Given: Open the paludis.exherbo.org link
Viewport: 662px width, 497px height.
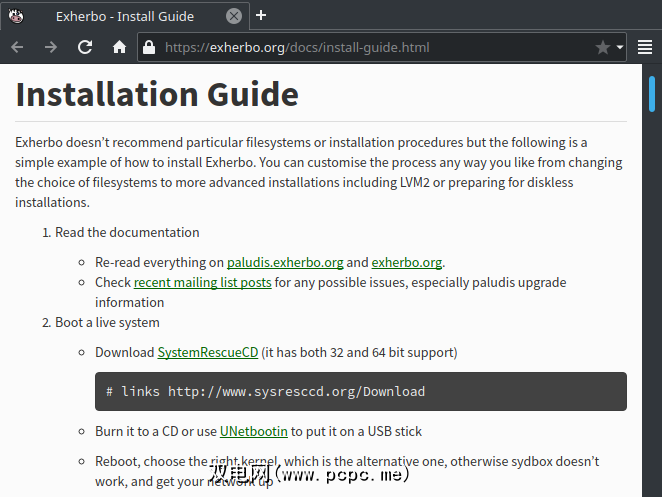Looking at the screenshot, I should coord(285,262).
